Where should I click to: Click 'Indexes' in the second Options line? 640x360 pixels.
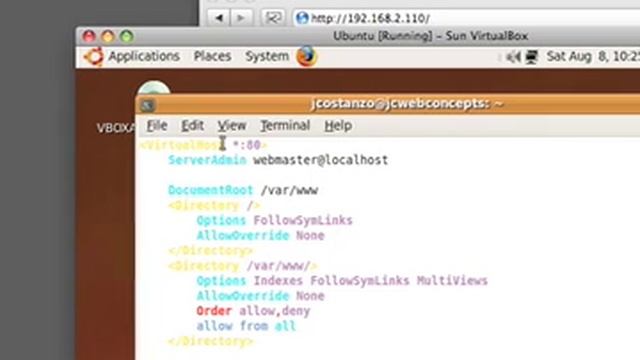pos(278,281)
